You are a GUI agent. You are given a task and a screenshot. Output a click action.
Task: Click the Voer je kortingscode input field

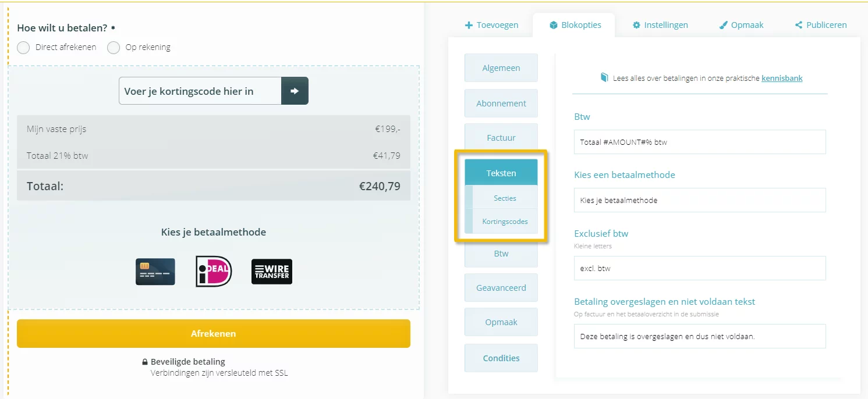[200, 91]
